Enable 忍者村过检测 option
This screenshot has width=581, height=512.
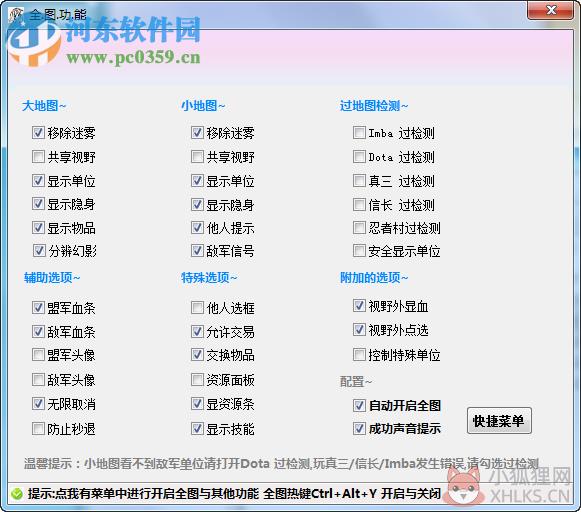(x=359, y=227)
